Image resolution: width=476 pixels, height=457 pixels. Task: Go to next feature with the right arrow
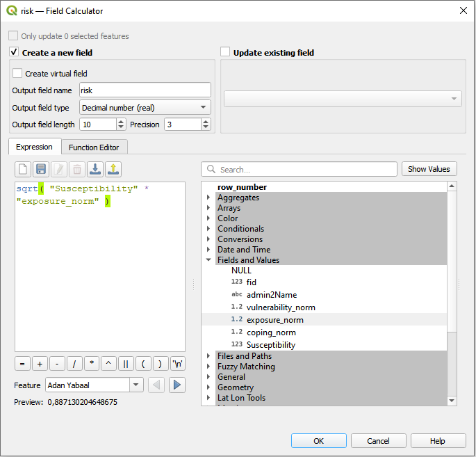[177, 385]
